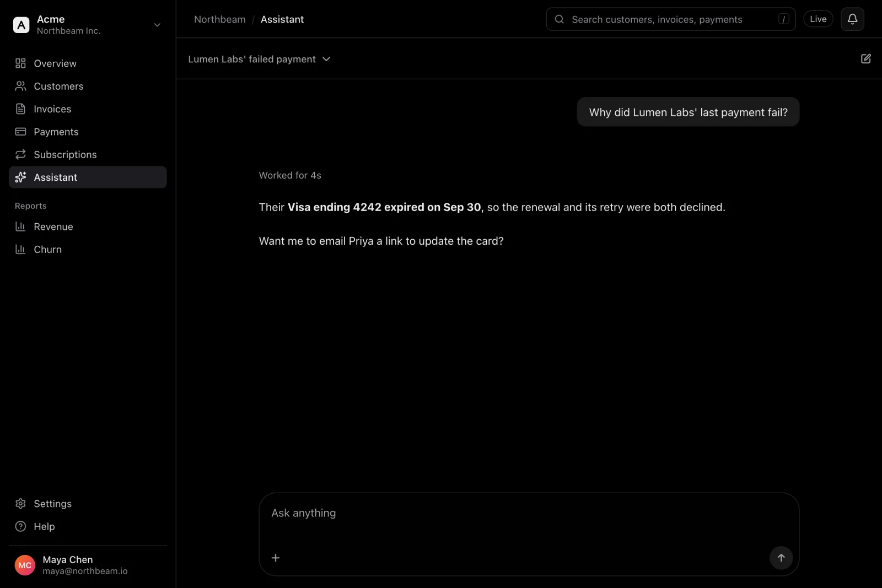The image size is (882, 588).
Task: Open the Churn report
Action: point(88,249)
